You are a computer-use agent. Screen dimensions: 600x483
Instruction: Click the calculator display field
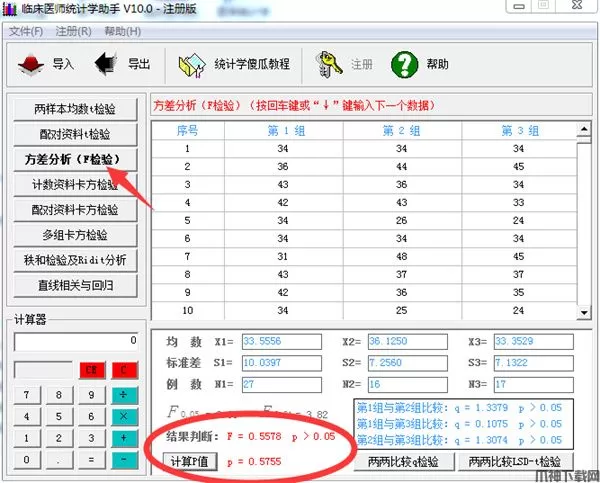coord(76,341)
